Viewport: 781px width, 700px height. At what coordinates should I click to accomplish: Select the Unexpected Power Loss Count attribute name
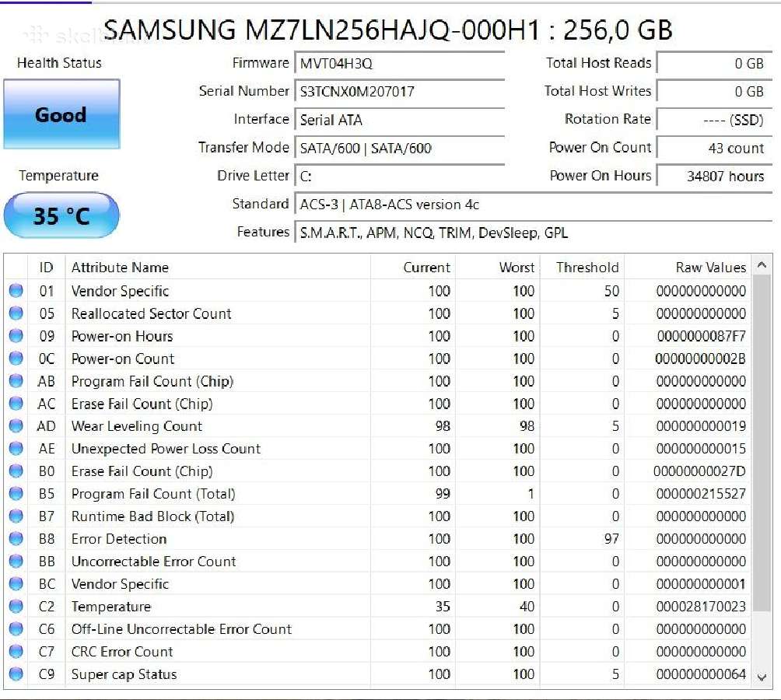166,449
